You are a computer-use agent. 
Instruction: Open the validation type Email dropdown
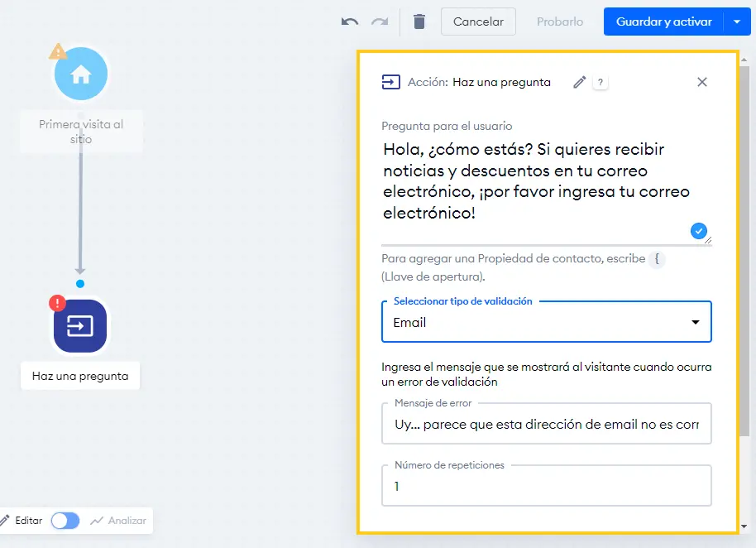tap(546, 322)
